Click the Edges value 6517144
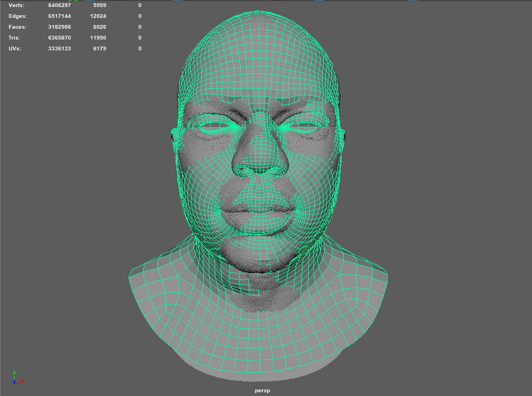Screen dimensions: 532x396 pos(59,16)
